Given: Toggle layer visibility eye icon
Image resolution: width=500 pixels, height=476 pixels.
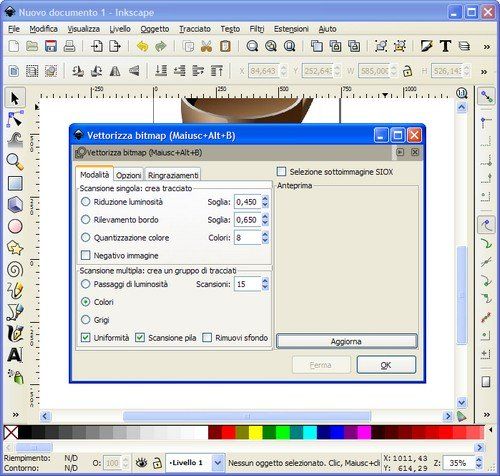Looking at the screenshot, I should click(142, 463).
